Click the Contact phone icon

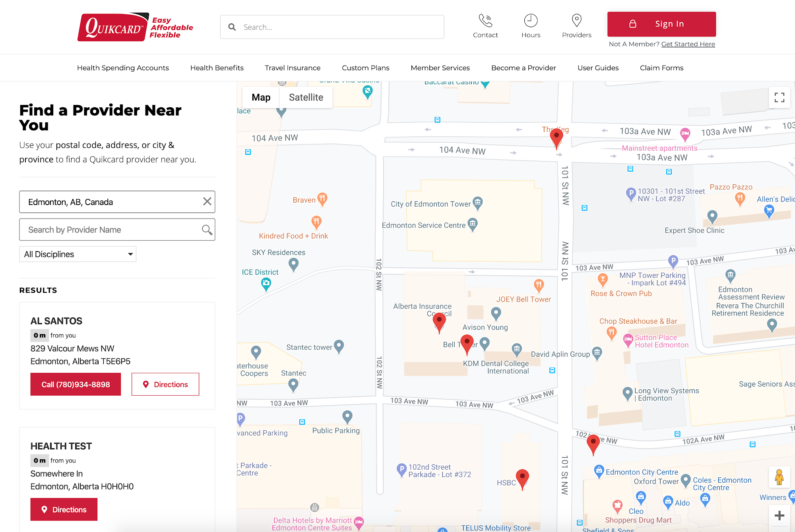pos(485,21)
